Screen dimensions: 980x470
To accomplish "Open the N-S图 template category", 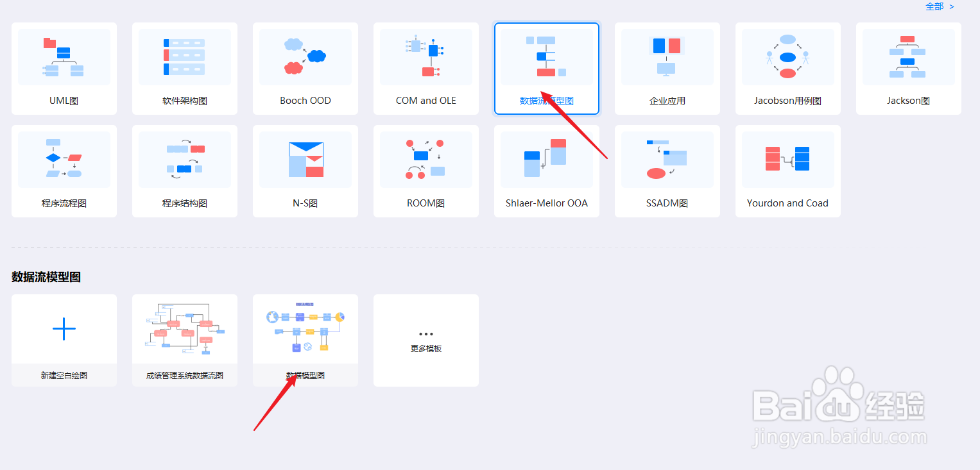I will point(305,171).
